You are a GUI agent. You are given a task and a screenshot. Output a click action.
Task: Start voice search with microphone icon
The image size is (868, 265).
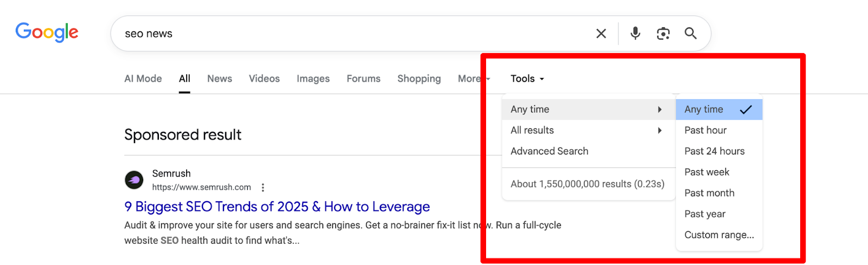tap(635, 34)
